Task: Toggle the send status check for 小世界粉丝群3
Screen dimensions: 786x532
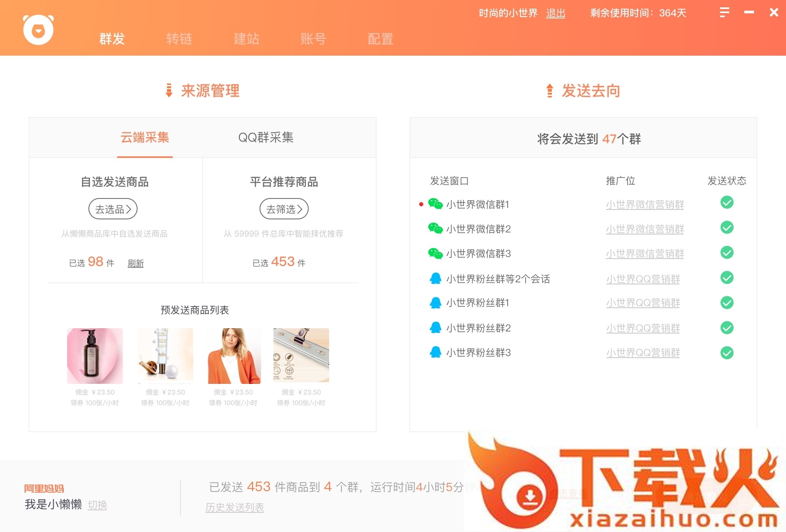Action: (727, 353)
